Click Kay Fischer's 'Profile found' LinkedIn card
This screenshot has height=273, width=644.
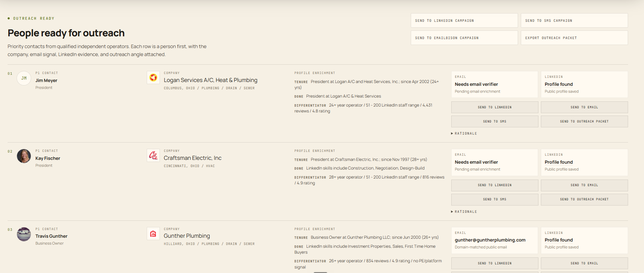[584, 162]
